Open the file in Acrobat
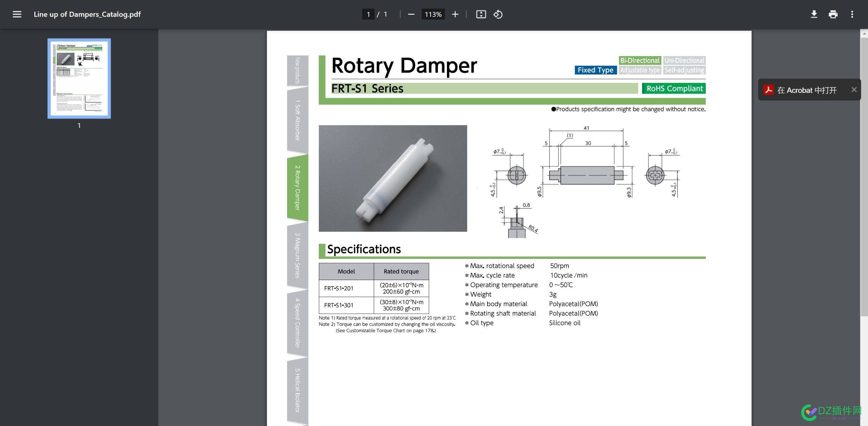The height and width of the screenshot is (426, 868). coord(807,90)
